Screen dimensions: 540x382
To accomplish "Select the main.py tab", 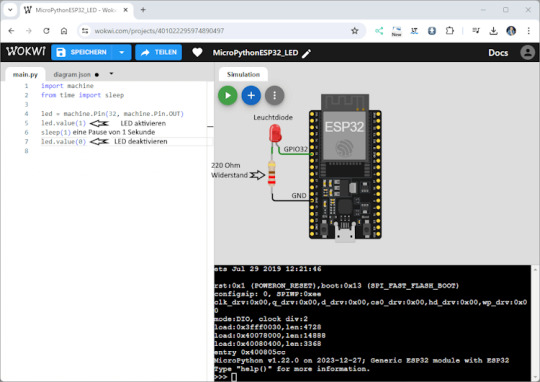I will [x=25, y=74].
